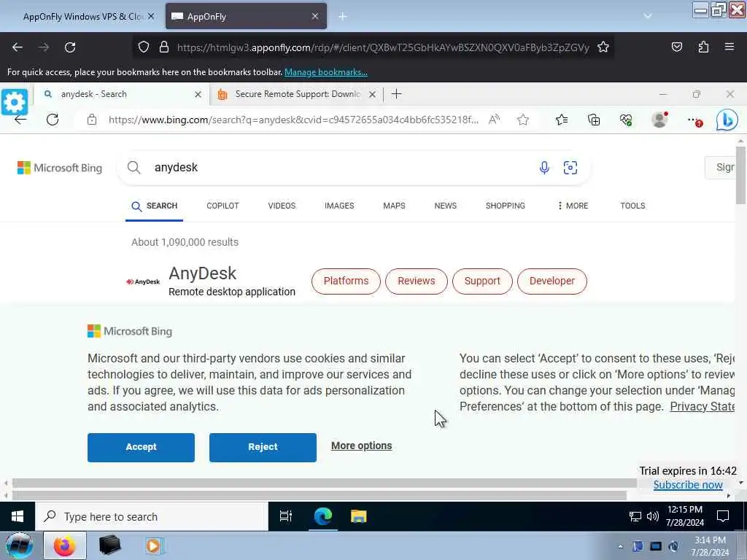
Task: Open search TOOLS option
Action: (x=632, y=206)
